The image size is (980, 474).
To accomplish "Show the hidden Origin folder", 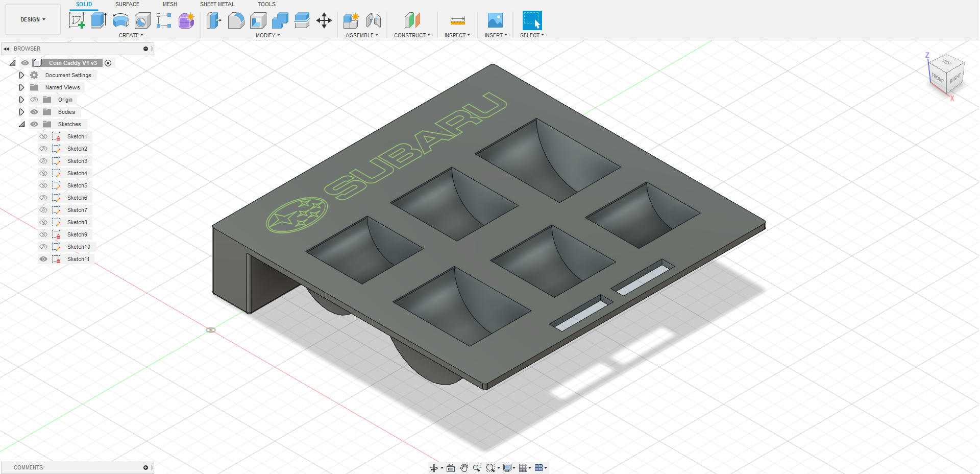I will point(34,100).
